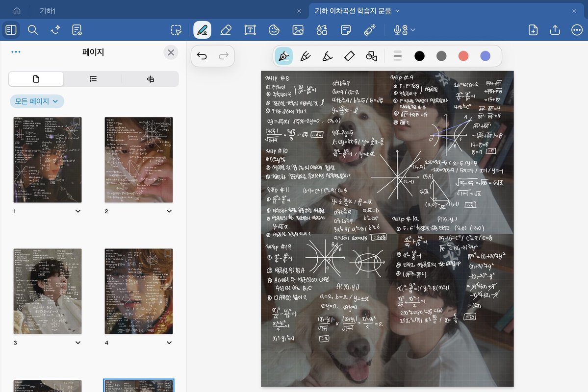
Task: Select the text box tool
Action: (250, 30)
